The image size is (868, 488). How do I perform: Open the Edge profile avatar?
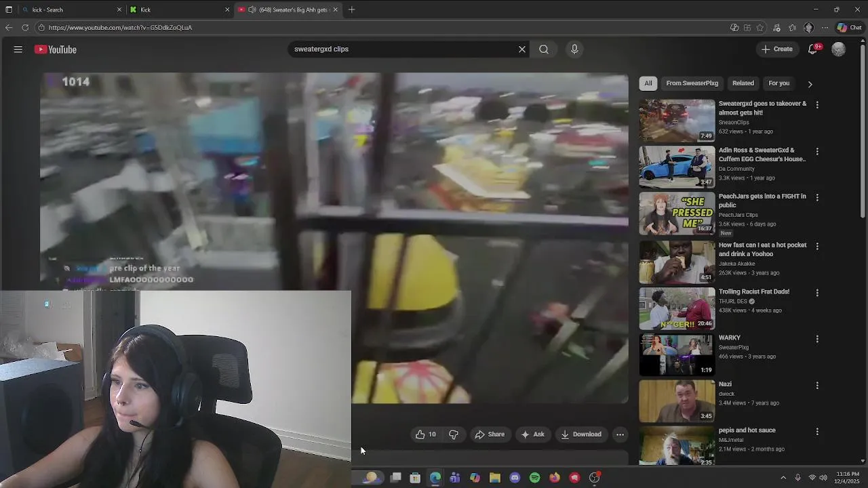pyautogui.click(x=808, y=28)
